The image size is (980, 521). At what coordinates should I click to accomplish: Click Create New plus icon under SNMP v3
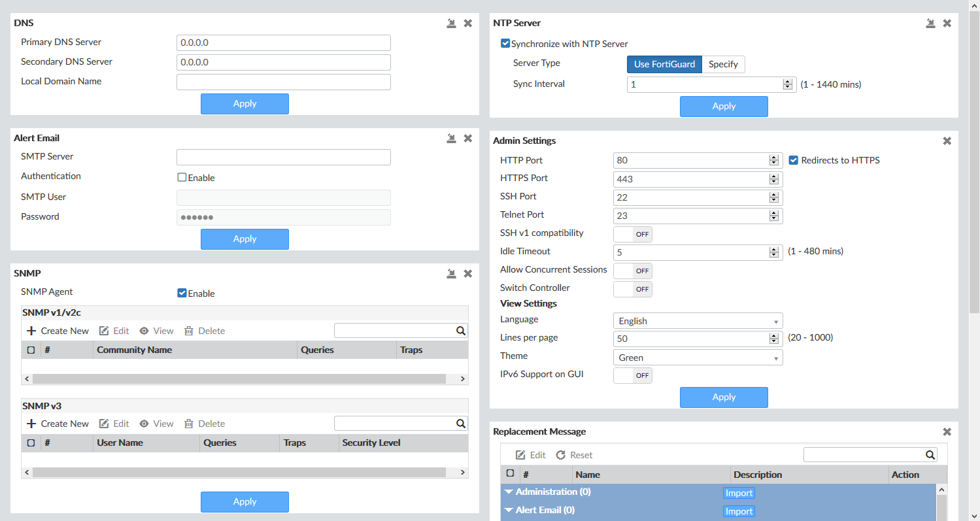[x=31, y=424]
